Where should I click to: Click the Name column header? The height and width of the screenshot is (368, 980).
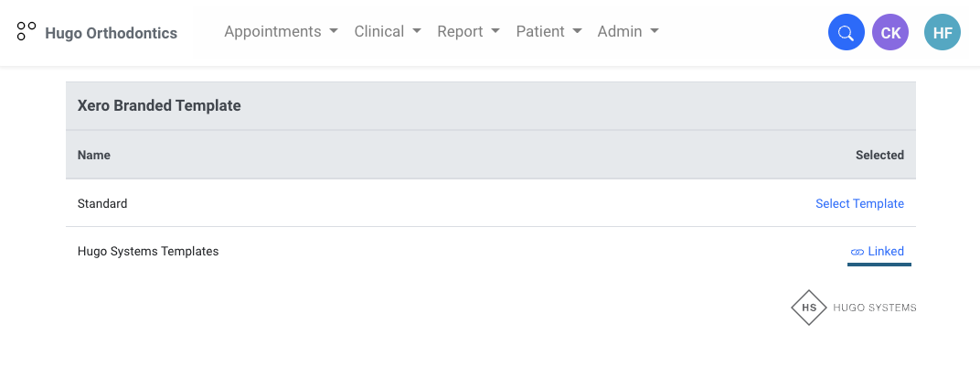[x=94, y=155]
